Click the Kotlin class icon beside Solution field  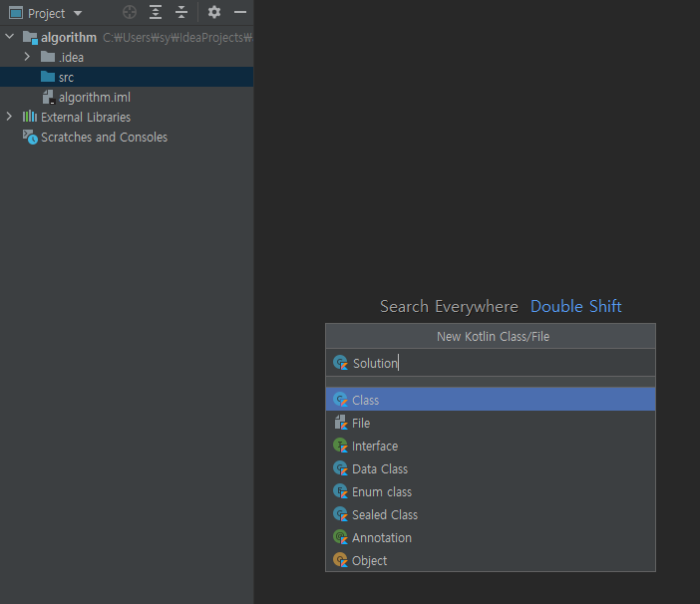pyautogui.click(x=341, y=363)
